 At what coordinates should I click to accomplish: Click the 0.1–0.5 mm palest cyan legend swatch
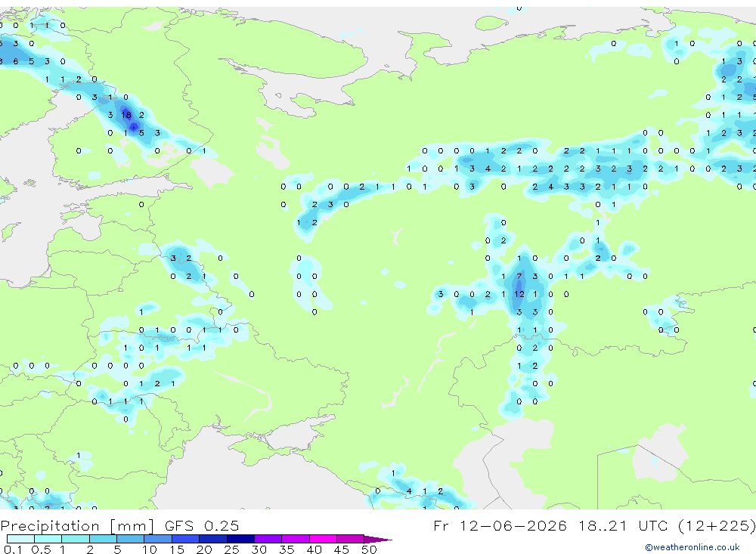pos(20,539)
